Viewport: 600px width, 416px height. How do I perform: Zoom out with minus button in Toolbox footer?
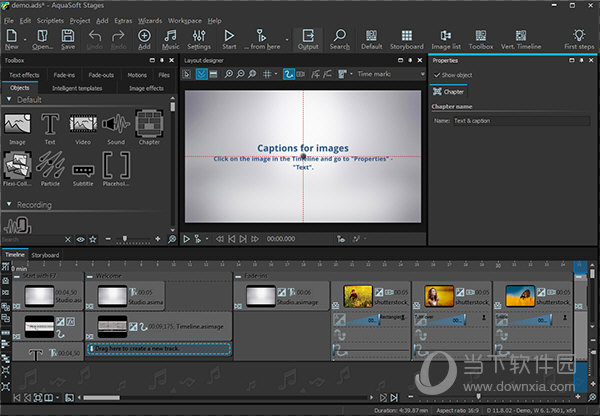click(108, 239)
